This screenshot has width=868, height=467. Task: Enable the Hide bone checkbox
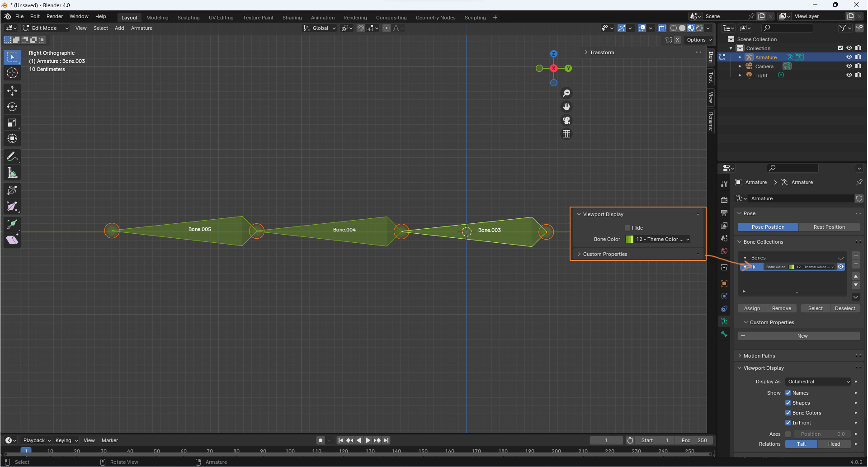pyautogui.click(x=627, y=228)
